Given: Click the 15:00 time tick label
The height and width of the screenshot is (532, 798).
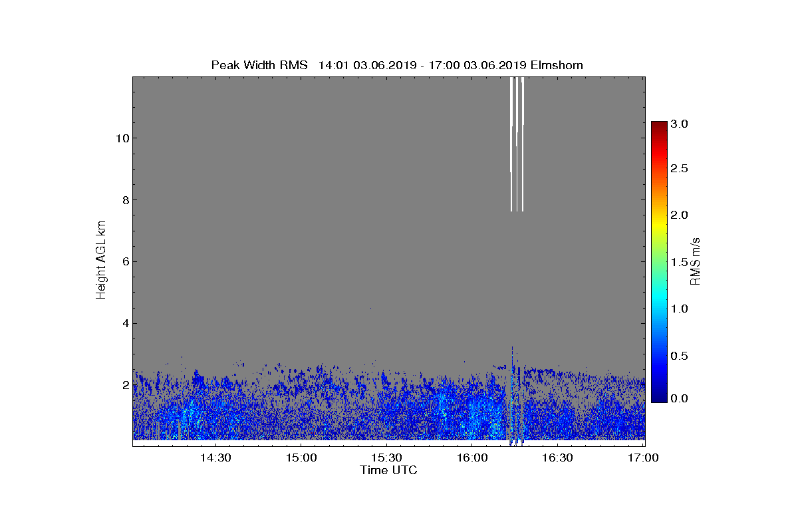Looking at the screenshot, I should pos(301,458).
